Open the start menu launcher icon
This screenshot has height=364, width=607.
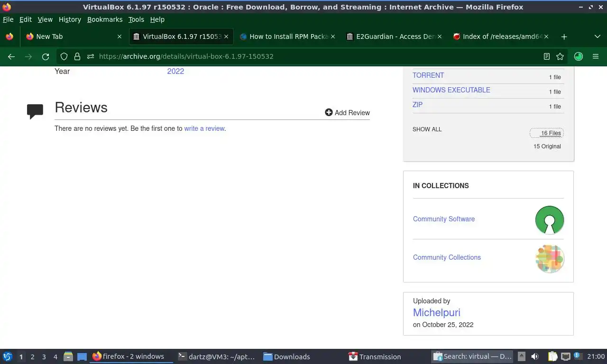(8, 356)
